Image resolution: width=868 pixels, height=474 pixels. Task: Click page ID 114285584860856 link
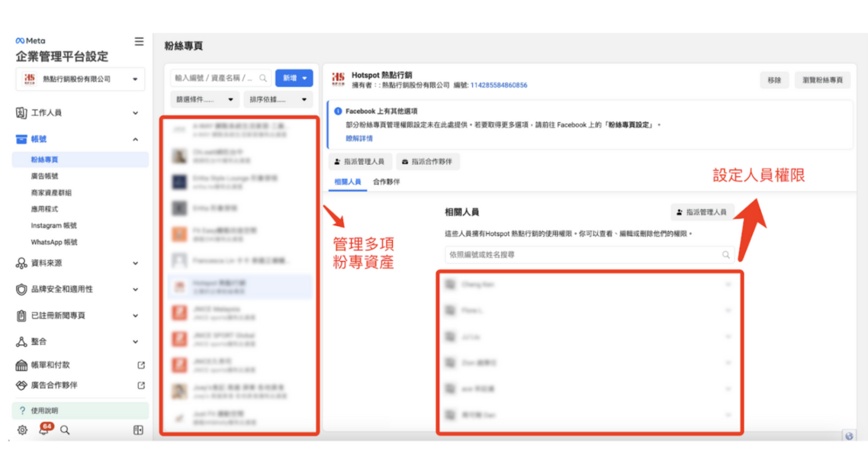coord(499,85)
